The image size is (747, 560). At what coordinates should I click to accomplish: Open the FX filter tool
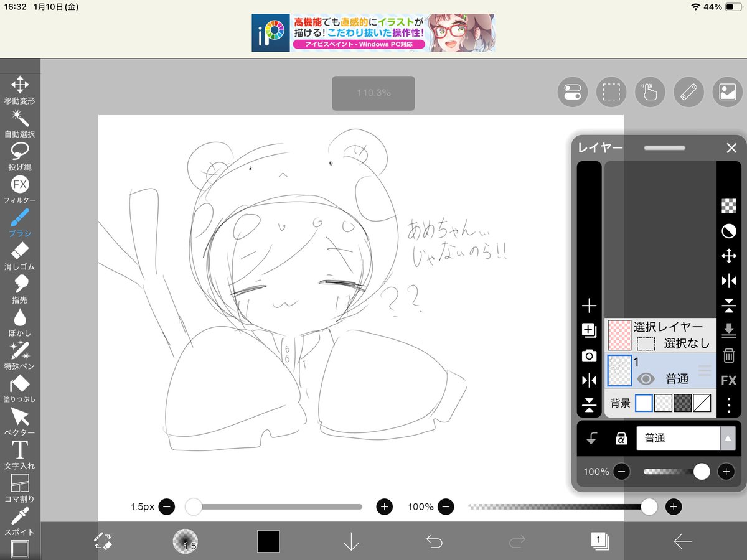pos(21,184)
